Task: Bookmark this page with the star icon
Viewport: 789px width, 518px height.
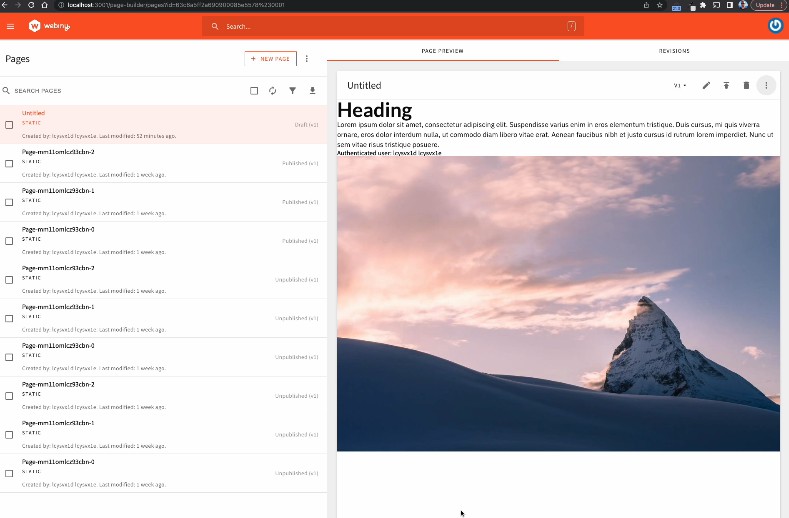Action: [660, 5]
